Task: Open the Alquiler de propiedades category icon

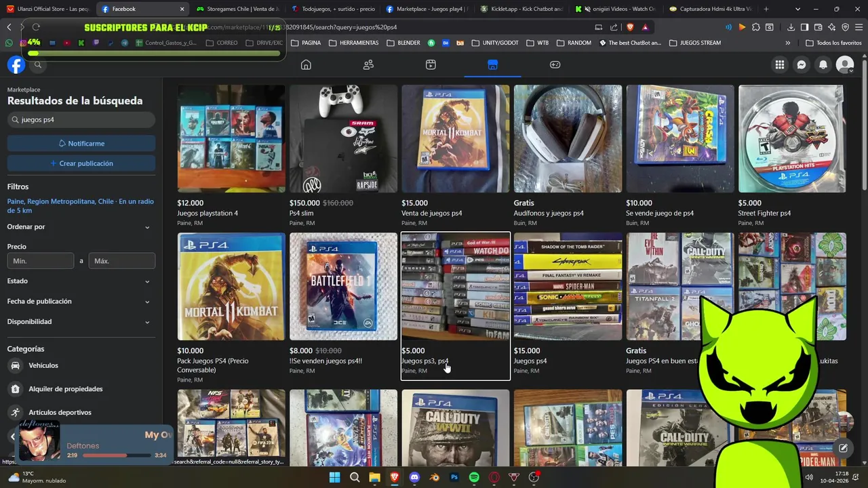Action: click(15, 389)
